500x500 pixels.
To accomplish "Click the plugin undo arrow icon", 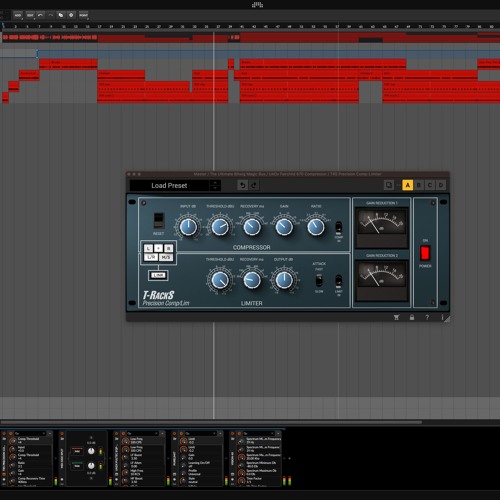I will click(x=243, y=185).
